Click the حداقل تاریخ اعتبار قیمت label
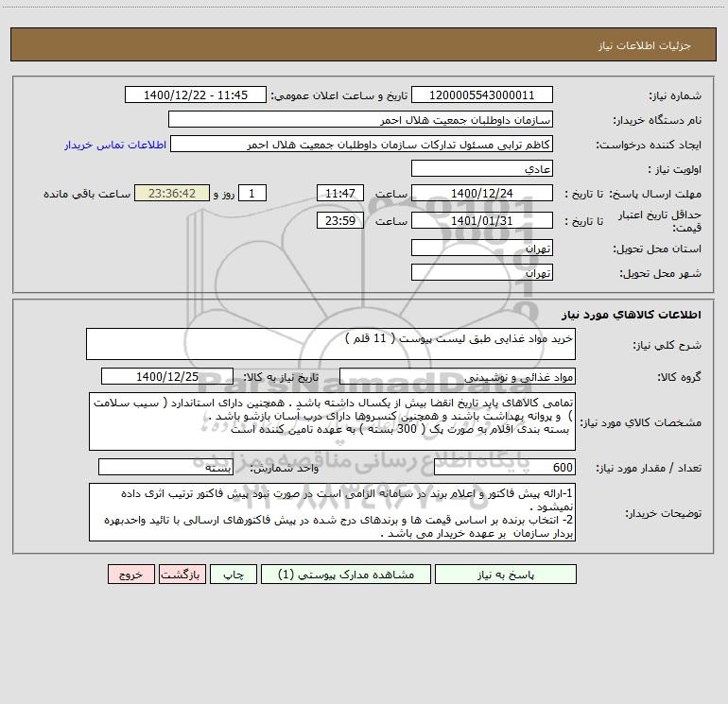This screenshot has width=728, height=704. [x=660, y=221]
